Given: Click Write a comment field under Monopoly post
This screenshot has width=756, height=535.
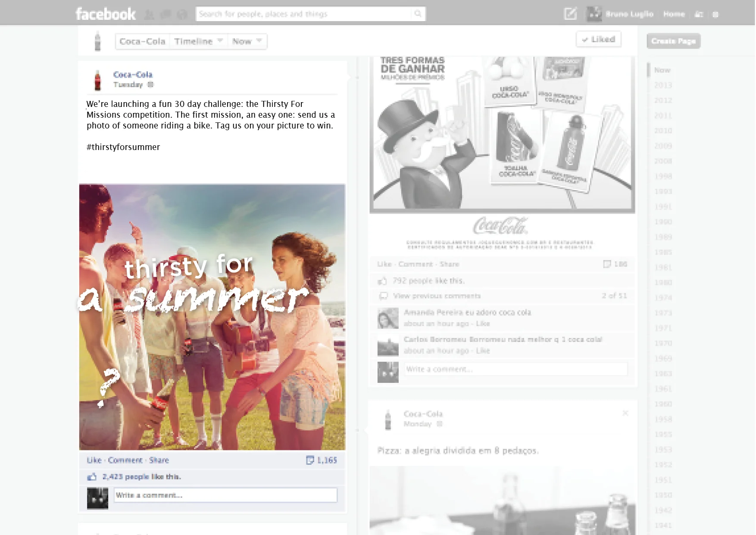Looking at the screenshot, I should pos(516,369).
